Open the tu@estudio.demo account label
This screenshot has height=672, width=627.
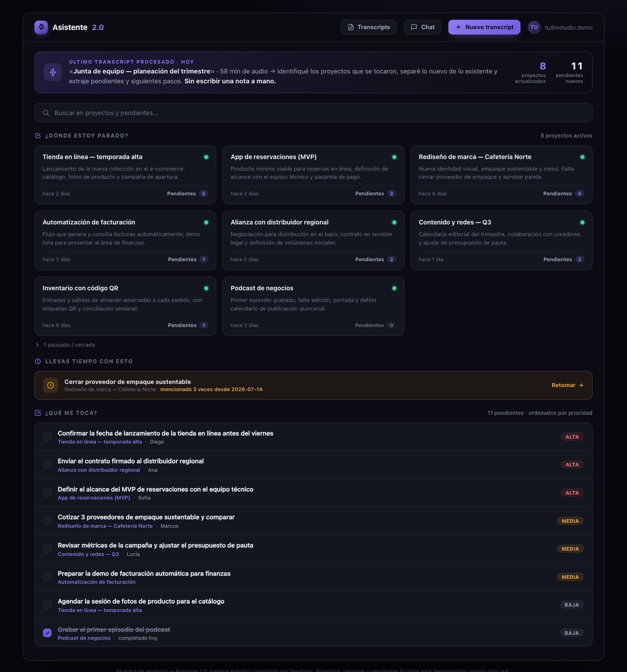[569, 27]
